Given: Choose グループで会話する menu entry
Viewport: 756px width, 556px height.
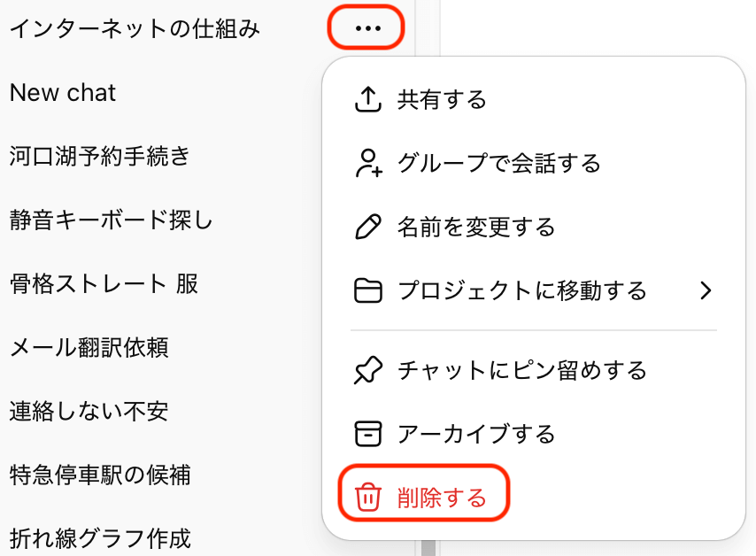Looking at the screenshot, I should 499,163.
